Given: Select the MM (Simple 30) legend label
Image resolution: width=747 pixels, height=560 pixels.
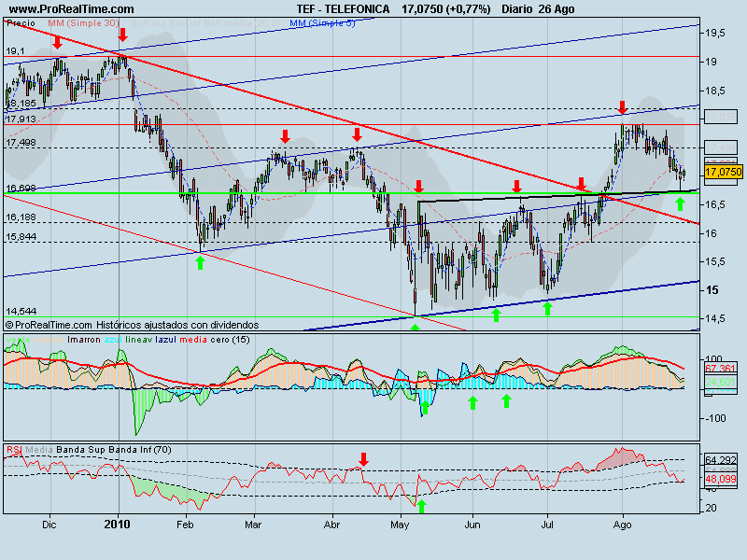Looking at the screenshot, I should click(83, 22).
